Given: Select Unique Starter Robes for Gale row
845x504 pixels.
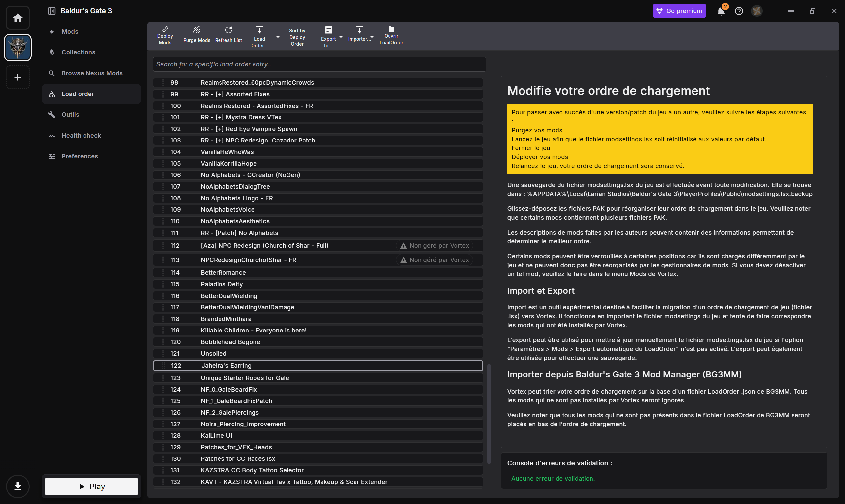Looking at the screenshot, I should point(318,378).
